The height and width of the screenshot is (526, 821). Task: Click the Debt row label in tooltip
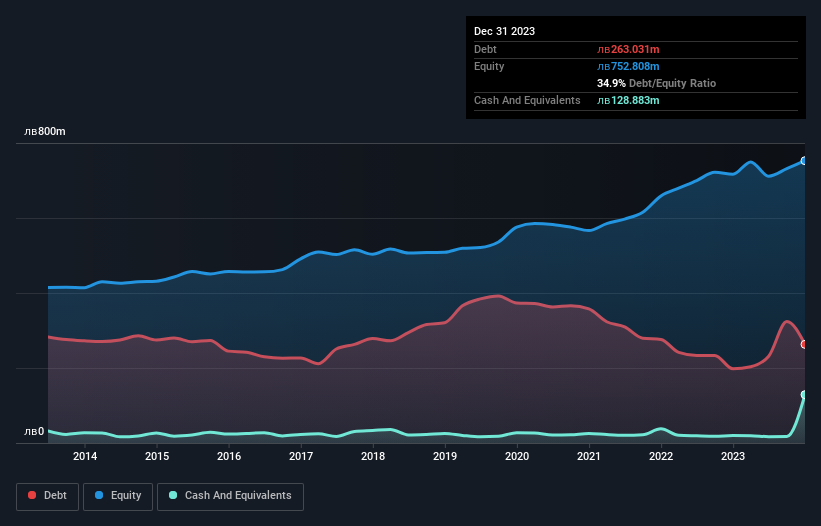tap(485, 49)
